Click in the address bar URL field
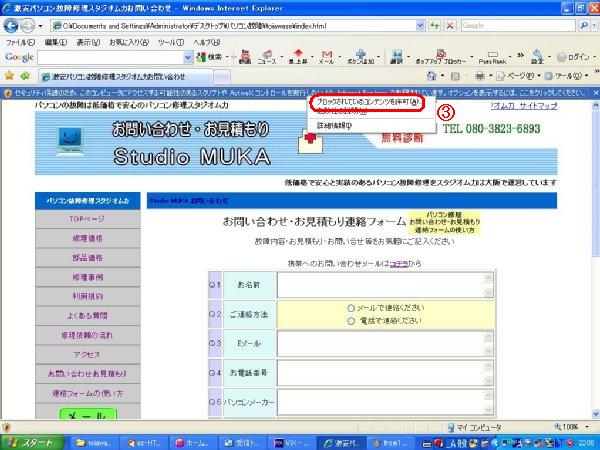This screenshot has height=450, width=600. [233, 26]
